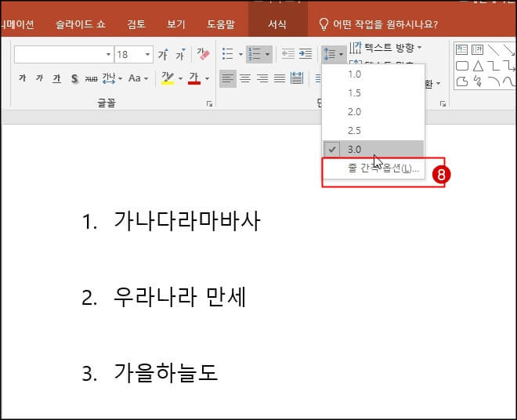Expand the font name dropdown arrow

[108, 54]
